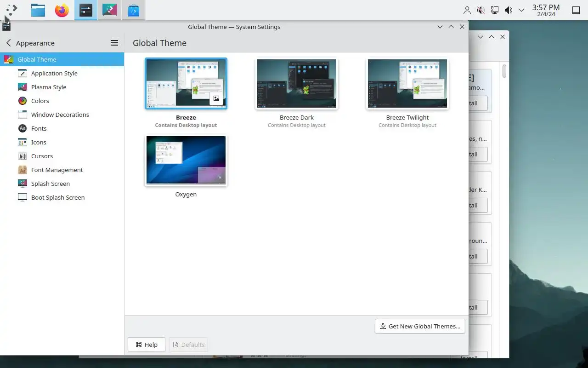The image size is (588, 368).
Task: Click the user icon in the system tray
Action: pos(467,10)
